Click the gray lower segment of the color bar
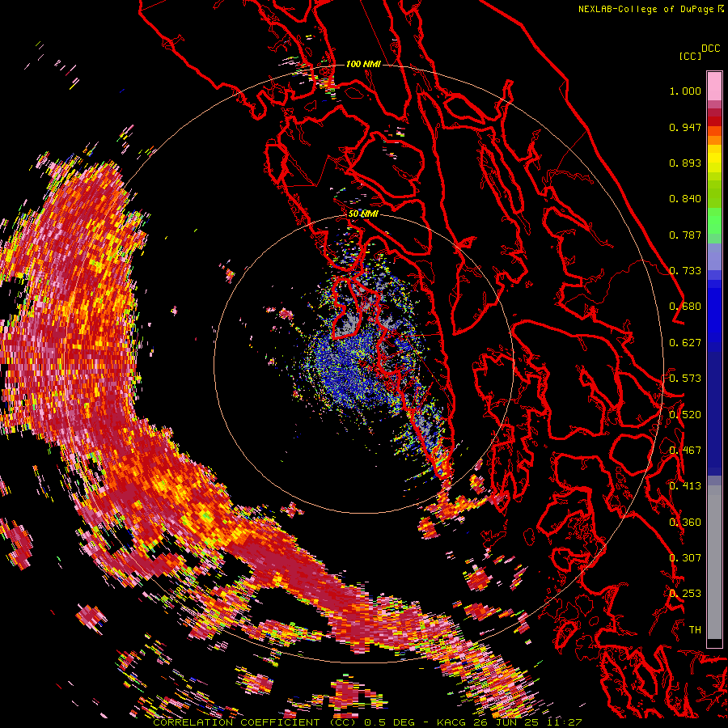728x728 pixels. tap(714, 562)
